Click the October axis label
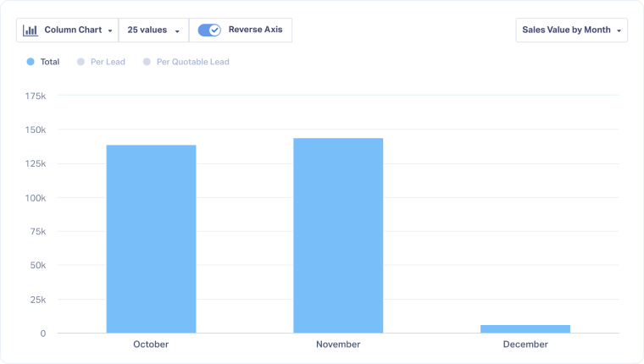The width and height of the screenshot is (644, 364). coord(151,345)
